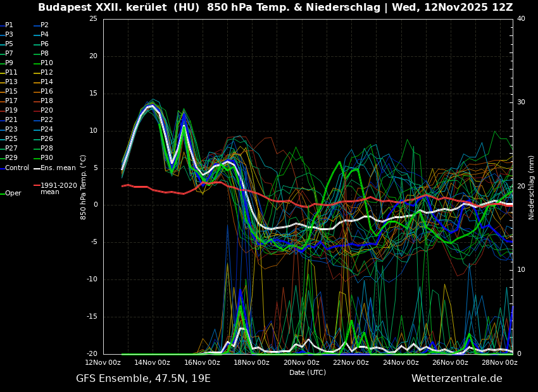538x392 pixels.
Task: Select the 14Nov 00z date tick
Action: coord(153,362)
